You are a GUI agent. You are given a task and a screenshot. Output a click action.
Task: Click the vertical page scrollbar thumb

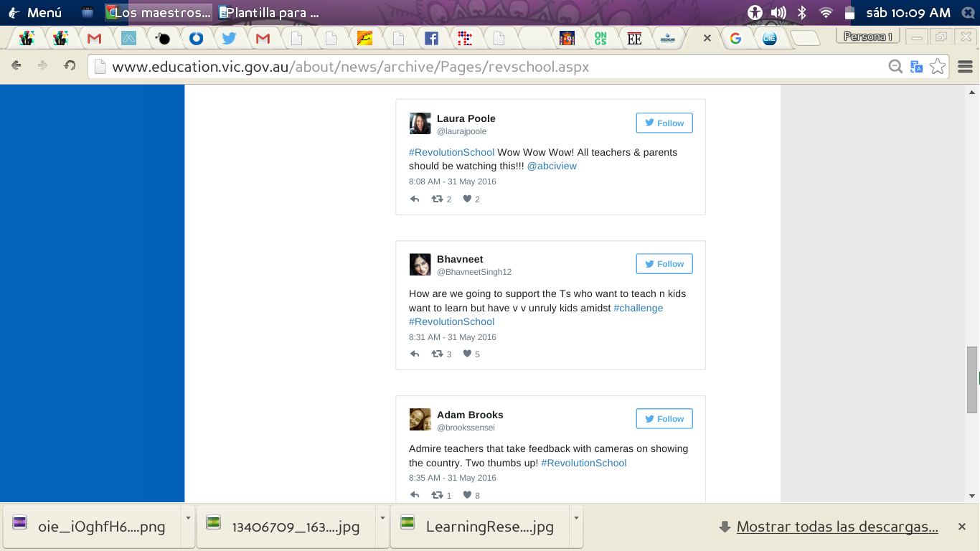pos(972,380)
